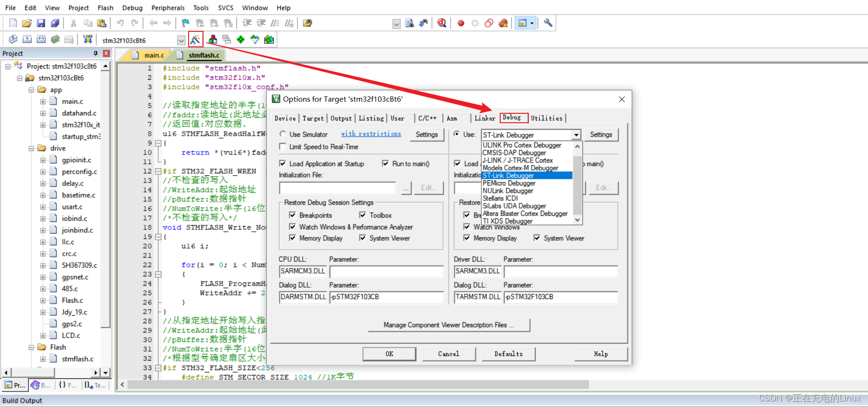Click the Kill All Breakpoints icon

click(x=503, y=23)
